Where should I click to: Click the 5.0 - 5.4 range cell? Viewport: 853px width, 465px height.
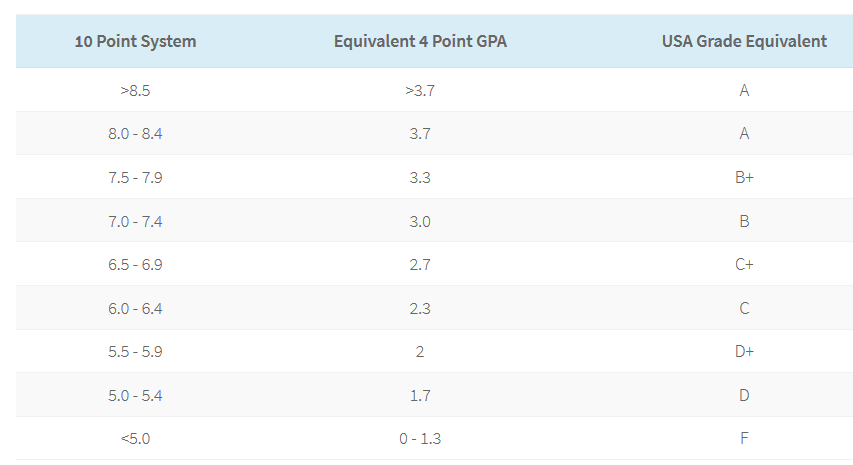[x=135, y=395]
